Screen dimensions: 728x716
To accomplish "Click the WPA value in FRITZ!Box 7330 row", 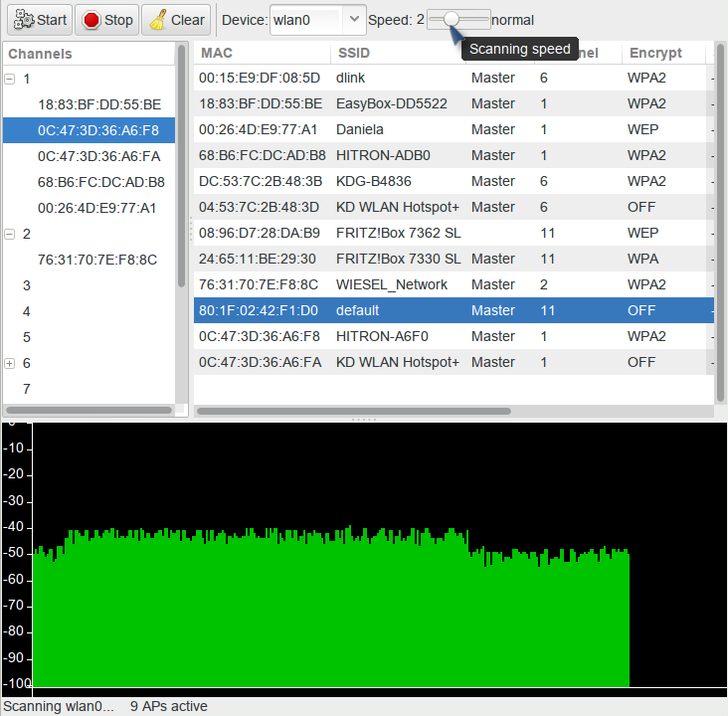I will click(x=643, y=259).
